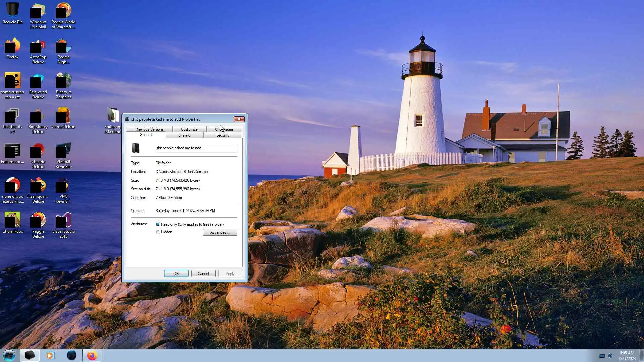Click the folder name text field

pos(197,148)
